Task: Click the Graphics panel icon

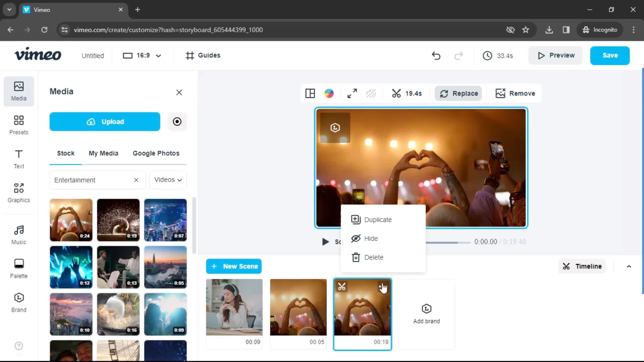Action: coord(19,192)
